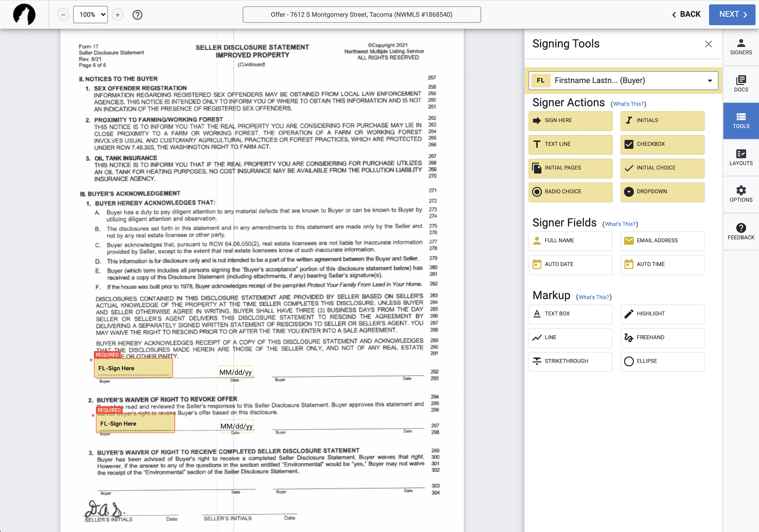This screenshot has width=759, height=532.
Task: Add an Initials field tool
Action: [x=662, y=121]
